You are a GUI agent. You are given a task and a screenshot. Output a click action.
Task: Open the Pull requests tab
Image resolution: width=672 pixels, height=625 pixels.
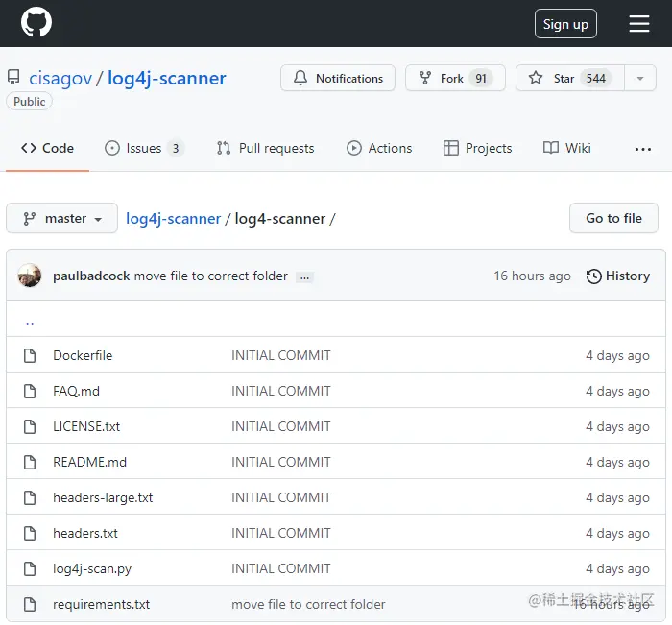click(x=265, y=148)
